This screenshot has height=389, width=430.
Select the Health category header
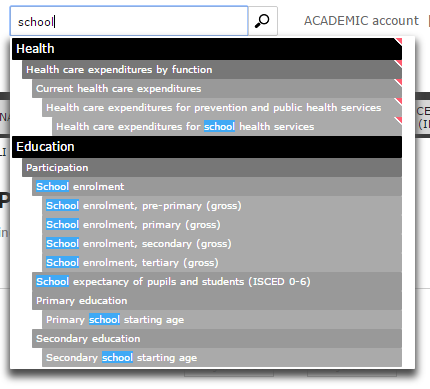207,49
